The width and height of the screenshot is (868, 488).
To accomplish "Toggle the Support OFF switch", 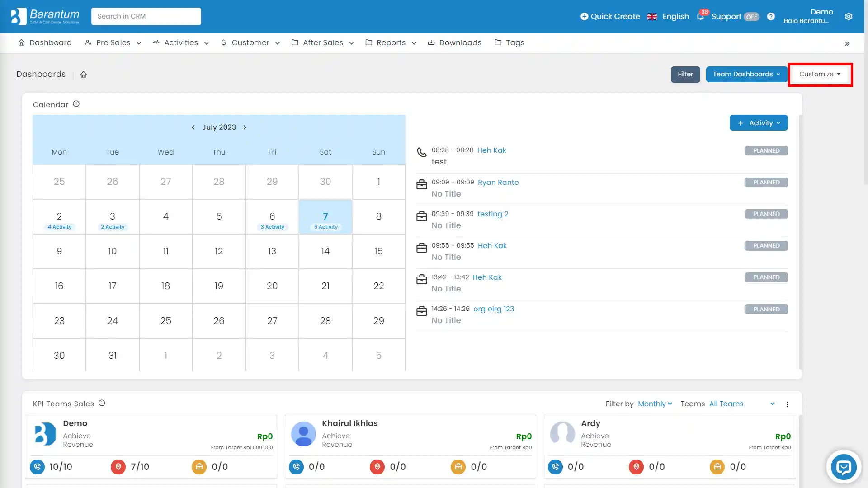I will (x=751, y=16).
